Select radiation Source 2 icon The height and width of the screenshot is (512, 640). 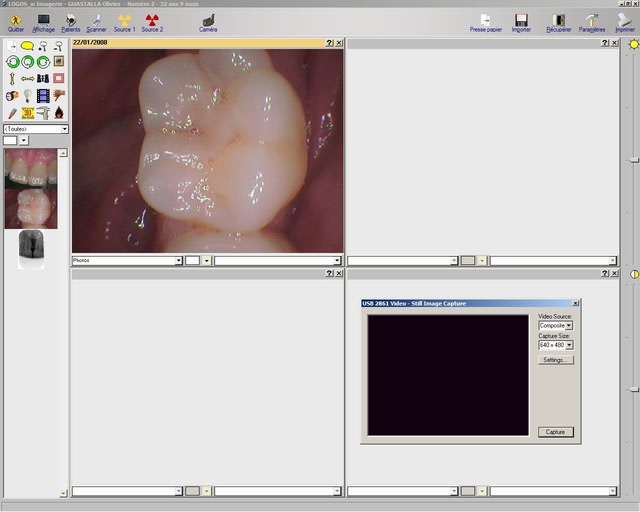[152, 20]
